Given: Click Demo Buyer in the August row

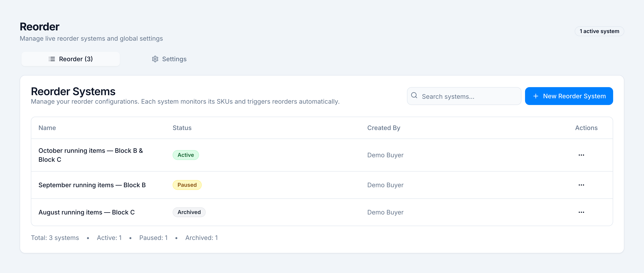Looking at the screenshot, I should [x=385, y=212].
